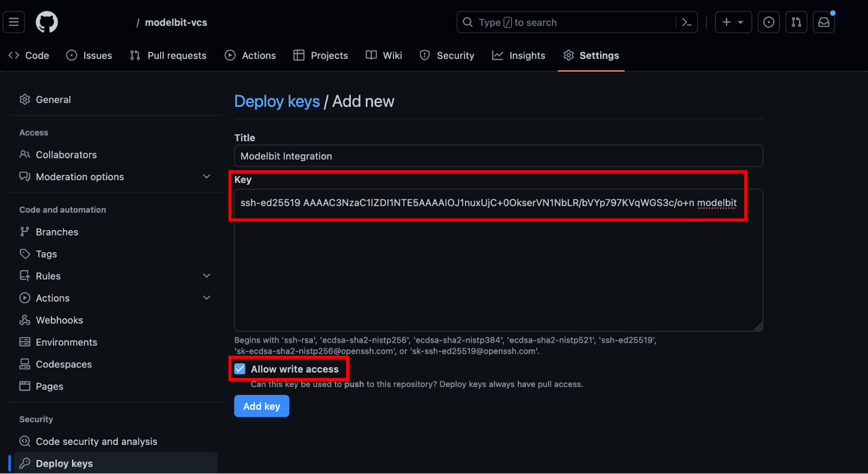Select the Settings tab

coord(591,55)
